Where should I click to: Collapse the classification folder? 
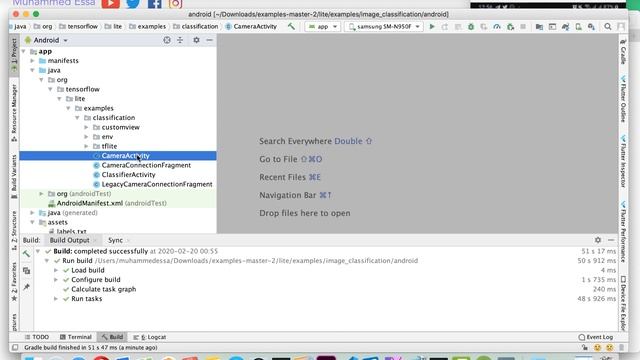pyautogui.click(x=77, y=118)
